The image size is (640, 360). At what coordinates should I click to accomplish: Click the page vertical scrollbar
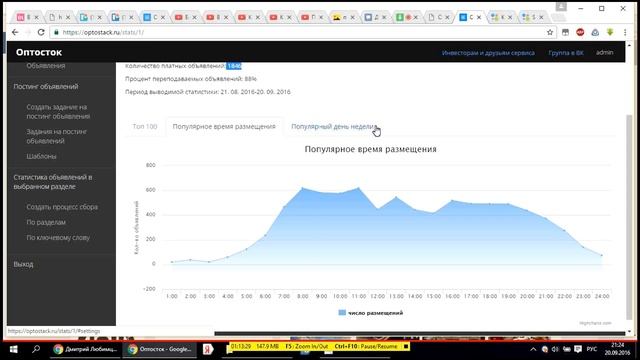tap(629, 216)
